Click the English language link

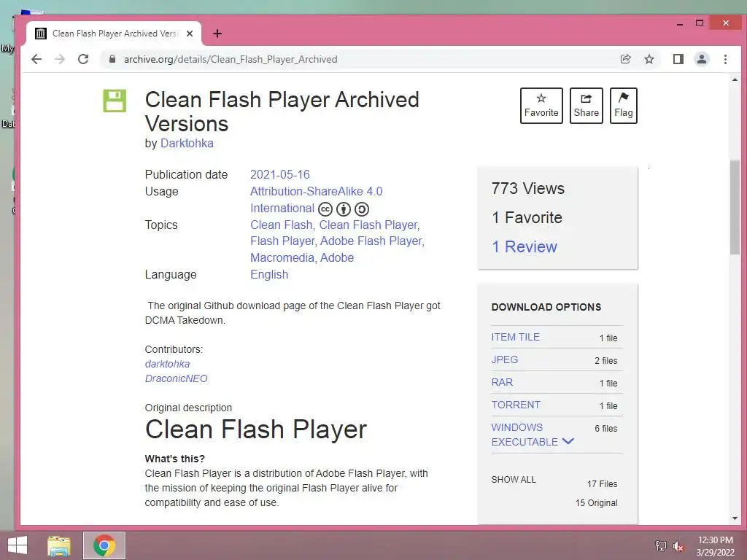(x=269, y=275)
